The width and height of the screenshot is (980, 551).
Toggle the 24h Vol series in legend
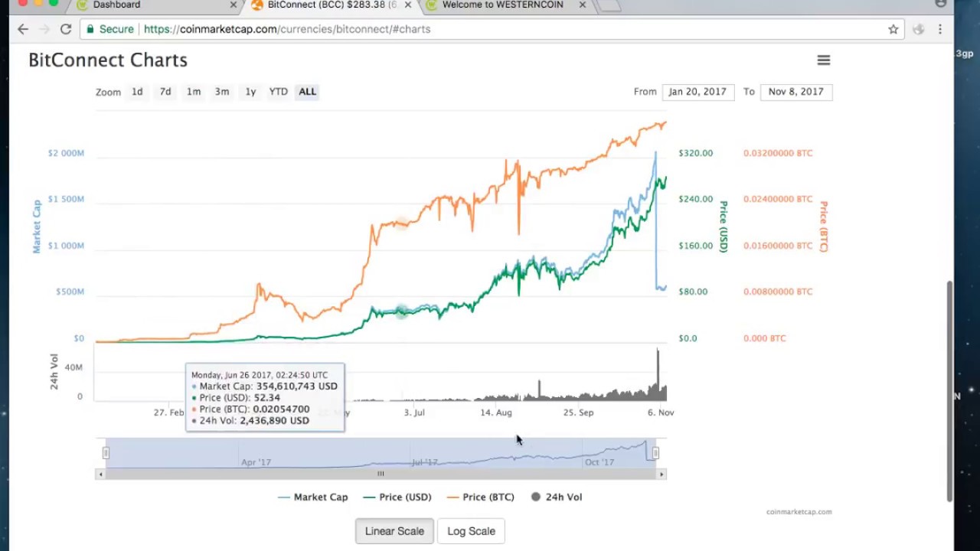coord(557,497)
